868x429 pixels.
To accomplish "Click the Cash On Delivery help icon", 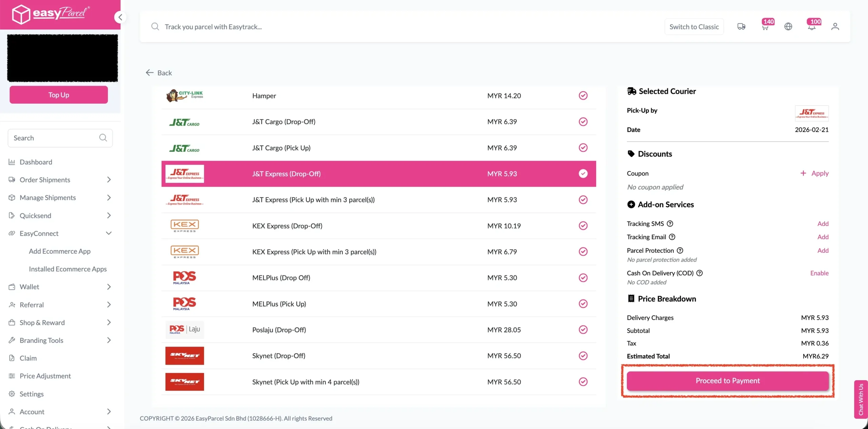I will 699,273.
